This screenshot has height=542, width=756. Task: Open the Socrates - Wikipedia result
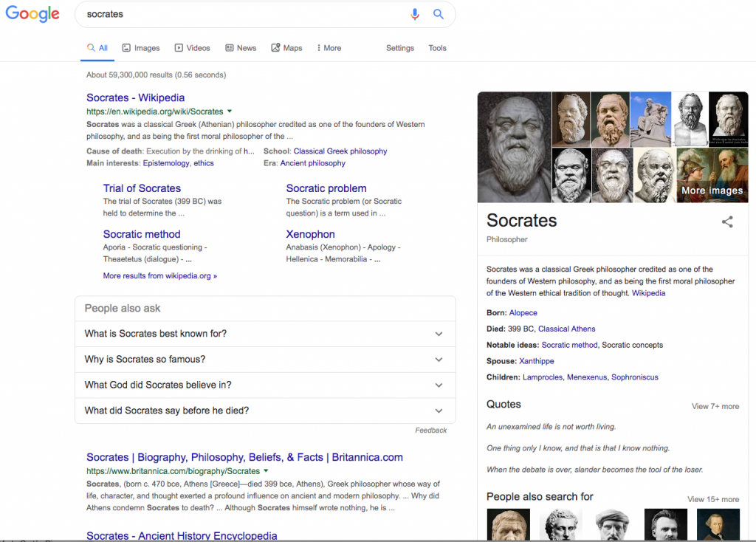(x=136, y=98)
